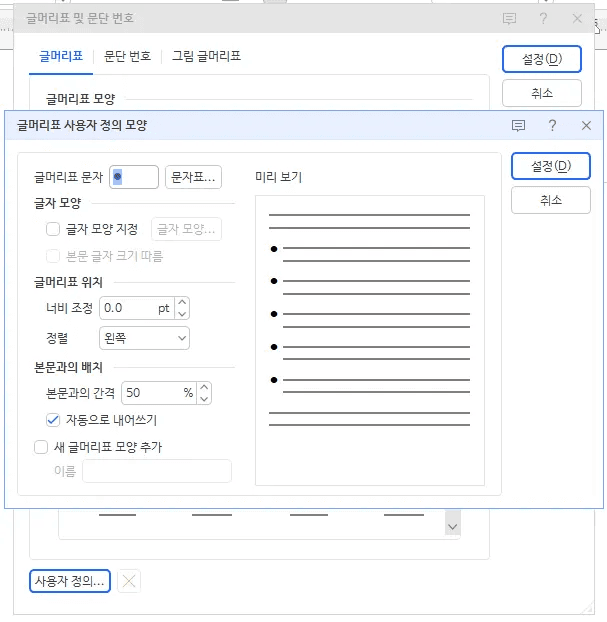Click the help question mark in 글머리표 사용자 정의 모양 dialog
The width and height of the screenshot is (607, 622).
[x=552, y=126]
